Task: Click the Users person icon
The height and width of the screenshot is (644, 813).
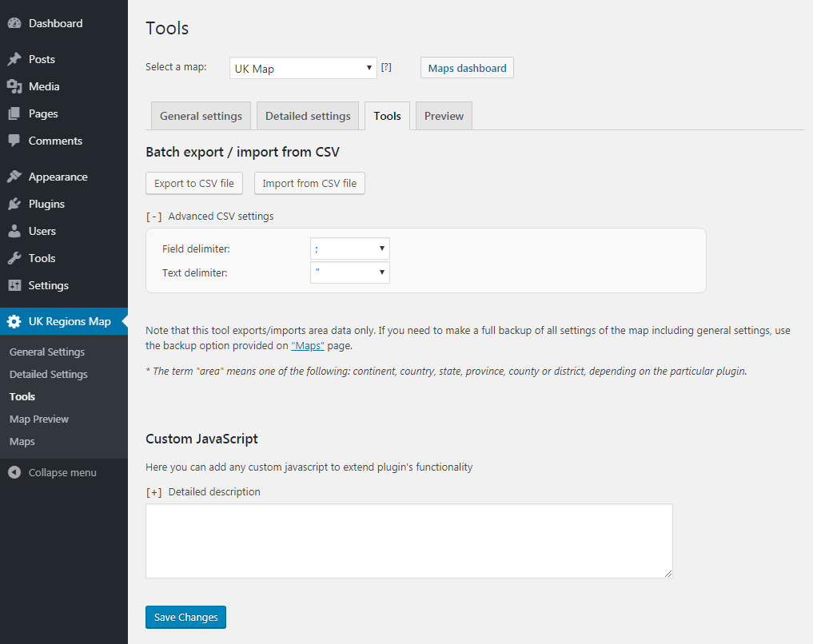Action: tap(14, 232)
